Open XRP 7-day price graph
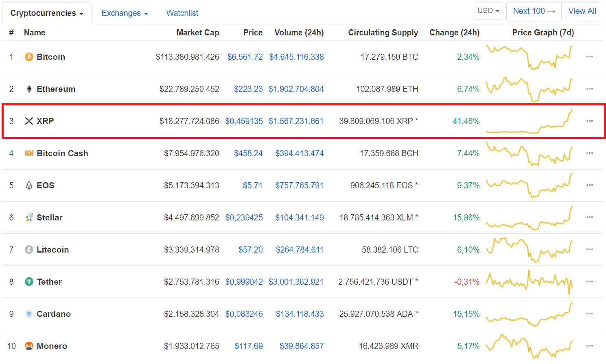Viewport: 606px width, 364px height. [529, 121]
